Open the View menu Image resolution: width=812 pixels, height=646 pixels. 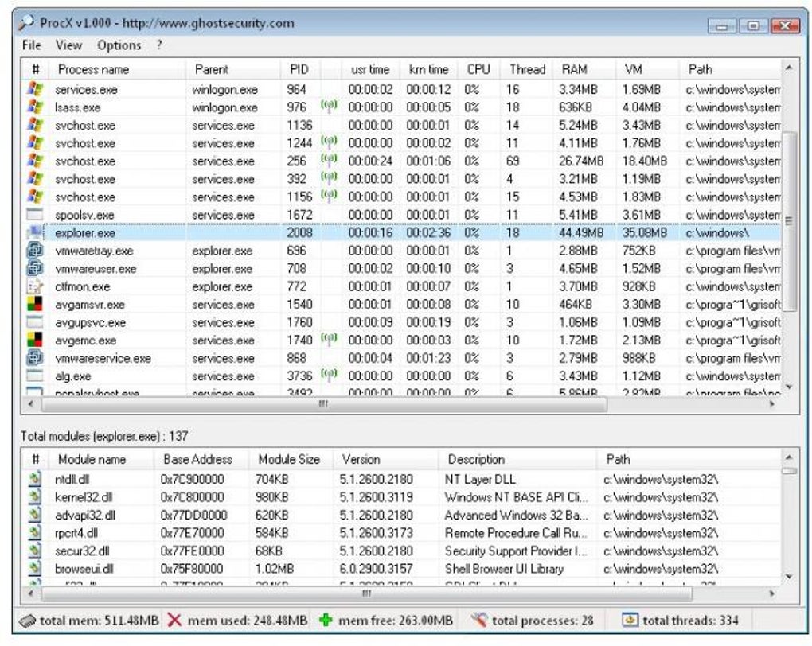pos(68,45)
